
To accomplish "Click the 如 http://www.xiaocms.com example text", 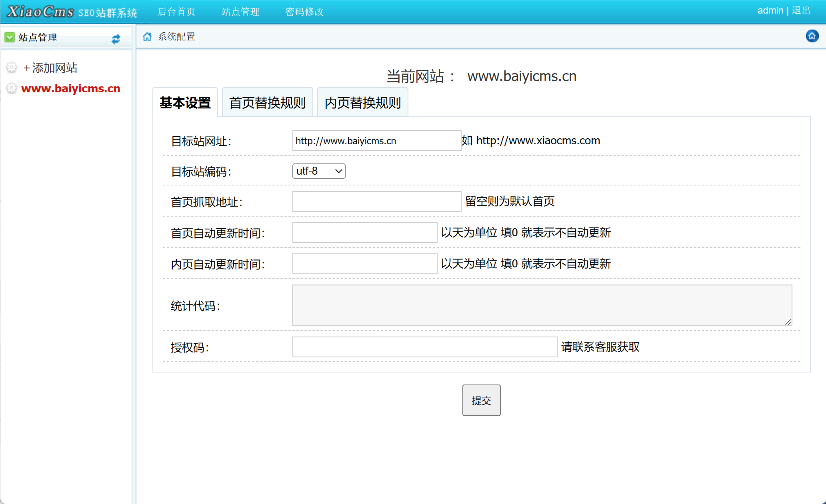I will 531,140.
